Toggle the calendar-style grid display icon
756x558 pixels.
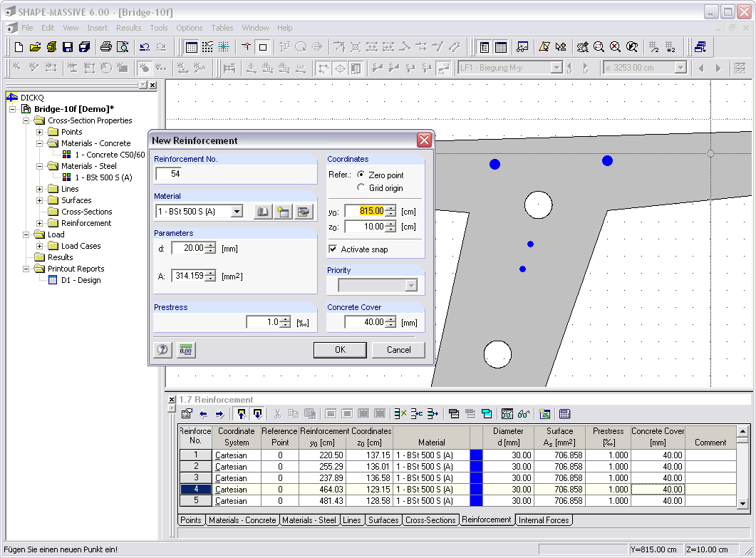click(x=192, y=47)
